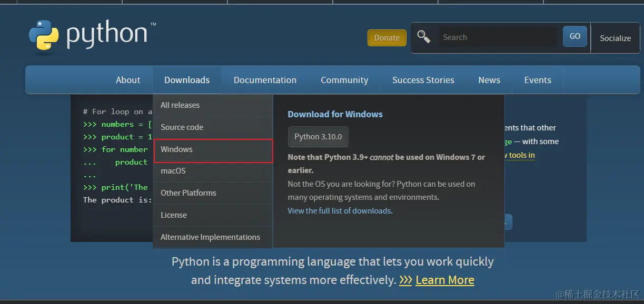Open 'View the full list of downloads' link
Screen dimensions: 644x304
340,211
